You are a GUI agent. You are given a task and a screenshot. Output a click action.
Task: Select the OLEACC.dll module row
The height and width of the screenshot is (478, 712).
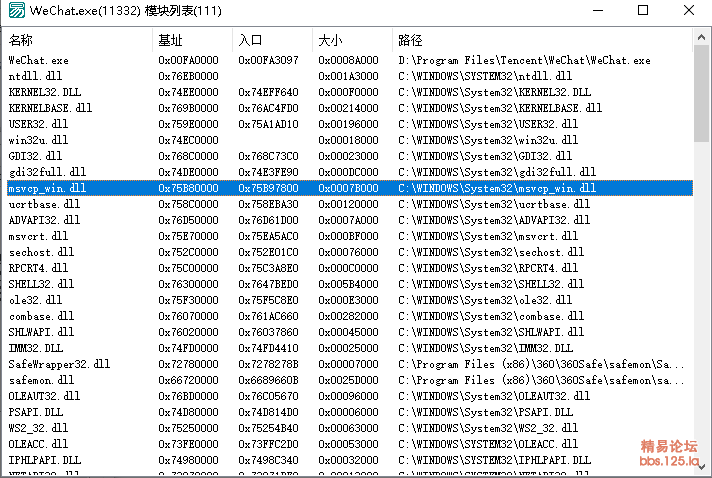pyautogui.click(x=350, y=444)
